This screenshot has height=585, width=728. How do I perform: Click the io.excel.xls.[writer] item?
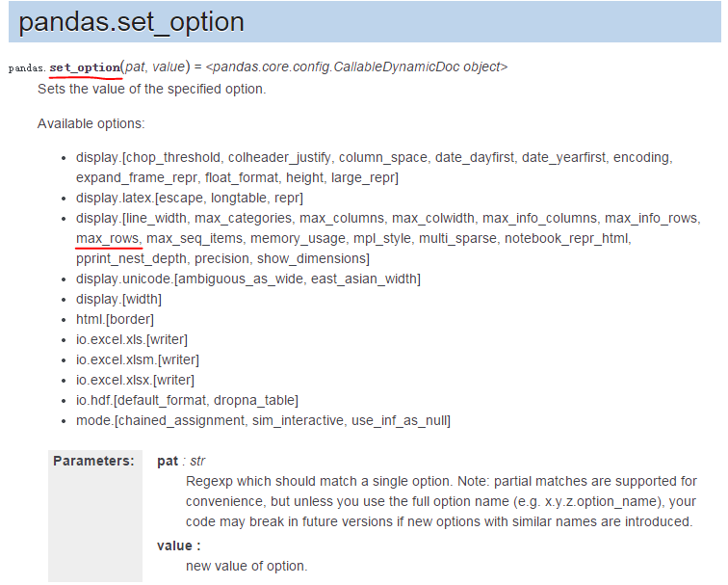132,339
